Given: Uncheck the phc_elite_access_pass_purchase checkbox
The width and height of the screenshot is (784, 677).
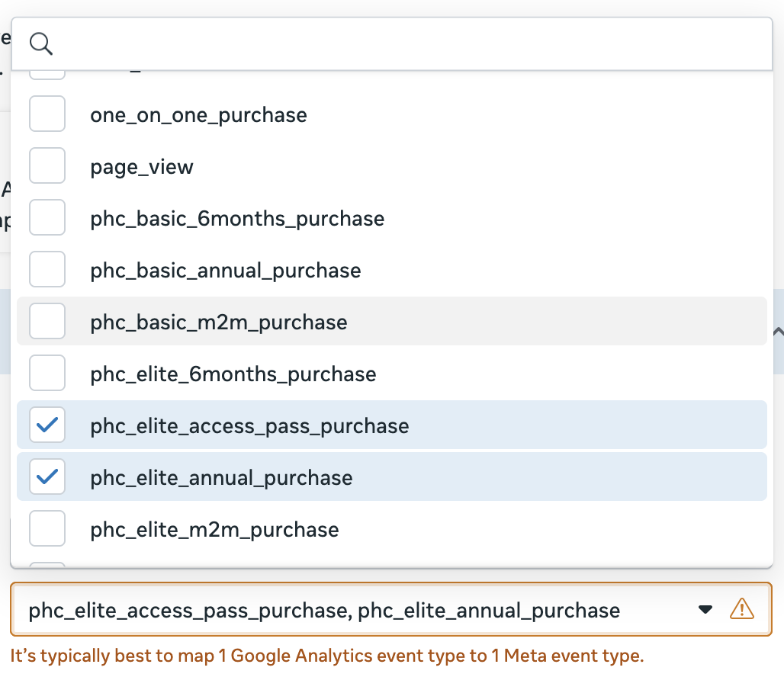Looking at the screenshot, I should click(x=47, y=425).
